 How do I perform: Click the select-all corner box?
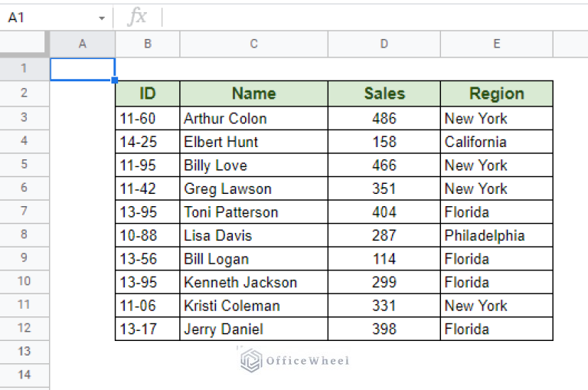click(24, 44)
